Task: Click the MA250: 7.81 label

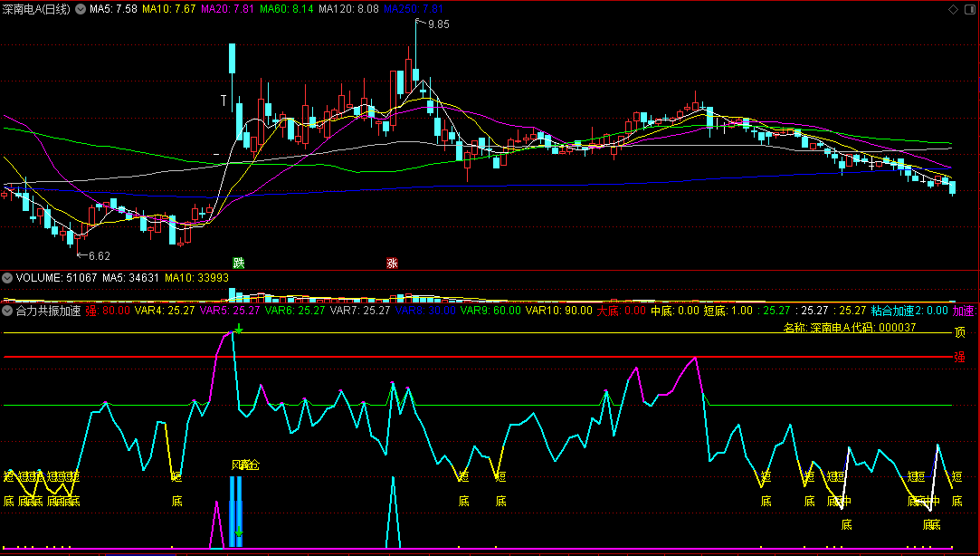Action: click(414, 9)
